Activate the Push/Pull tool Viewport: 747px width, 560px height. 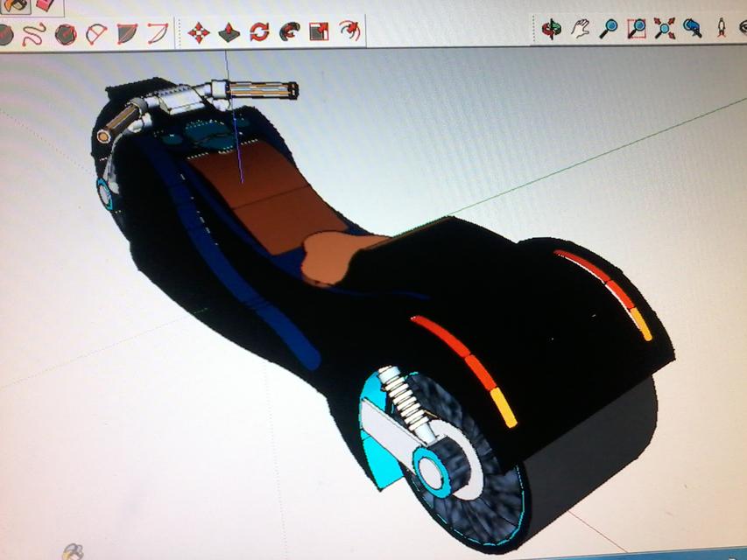coord(229,32)
